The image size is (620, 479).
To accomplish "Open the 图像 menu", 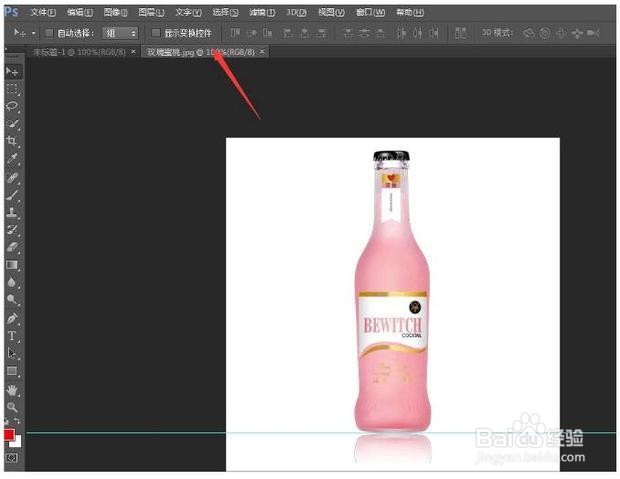I will point(115,13).
